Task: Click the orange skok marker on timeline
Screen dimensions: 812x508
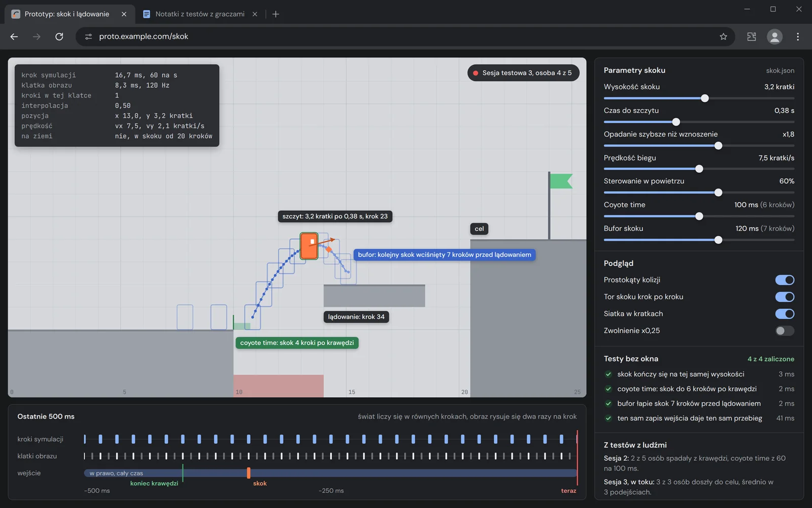Action: point(249,473)
